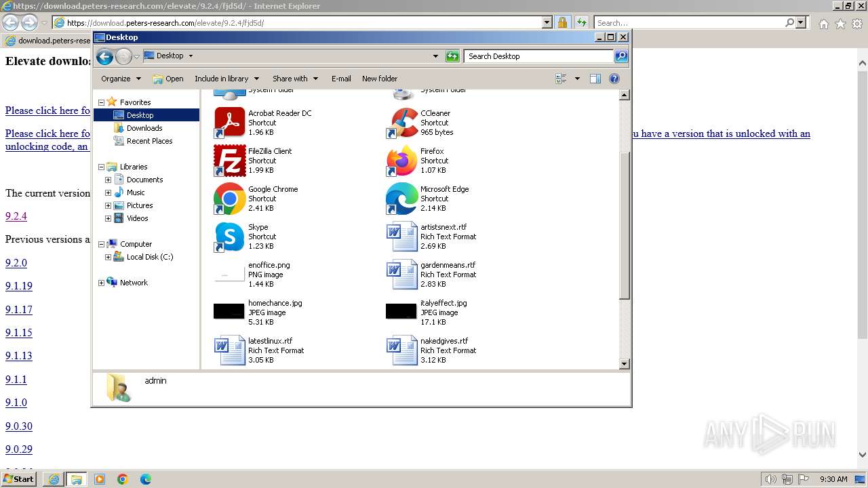Screen dimensions: 868x488
Task: Click Internet Explorer home icon
Action: [823, 23]
